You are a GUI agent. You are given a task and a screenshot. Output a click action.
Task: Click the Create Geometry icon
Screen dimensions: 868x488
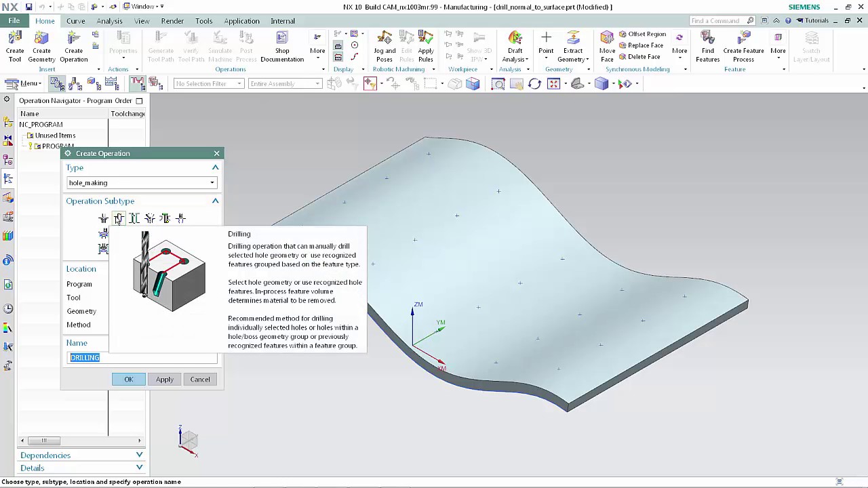point(41,46)
